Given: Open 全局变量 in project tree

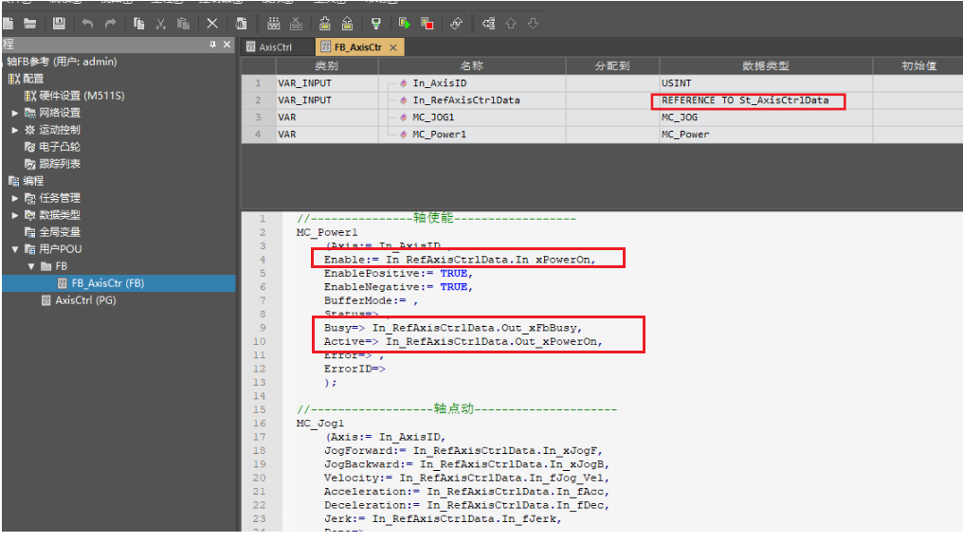Looking at the screenshot, I should coord(59,232).
